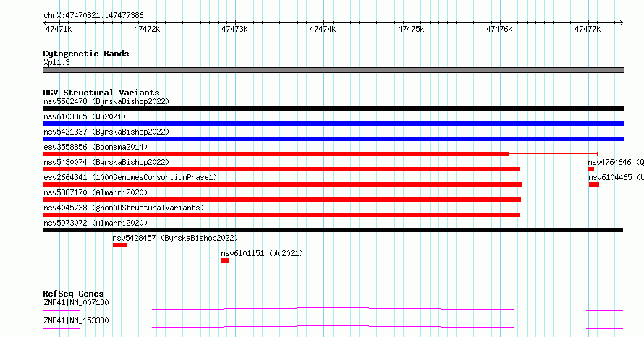Click the nsv5430074 red variant bar
Screen dimensions: 644x337
(281, 169)
